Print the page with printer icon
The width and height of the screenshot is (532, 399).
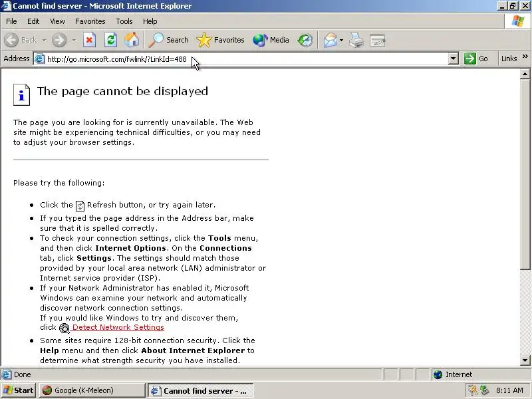[x=356, y=40]
